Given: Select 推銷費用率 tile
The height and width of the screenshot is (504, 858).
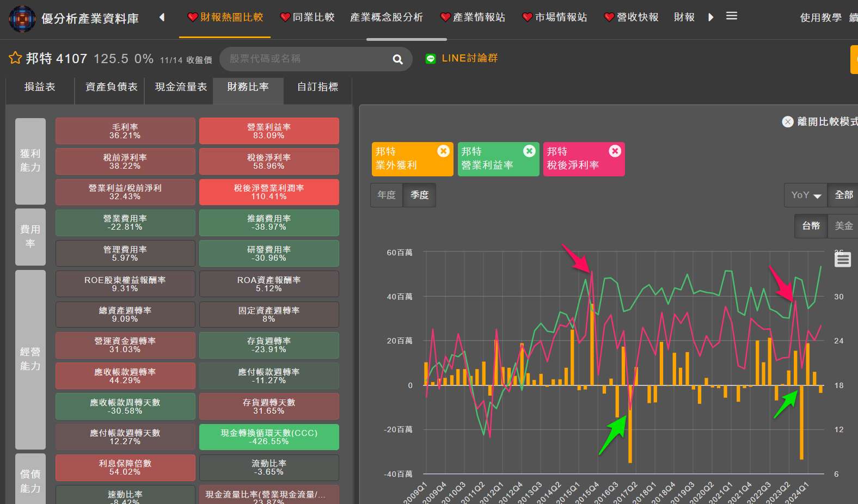Looking at the screenshot, I should pos(269,223).
